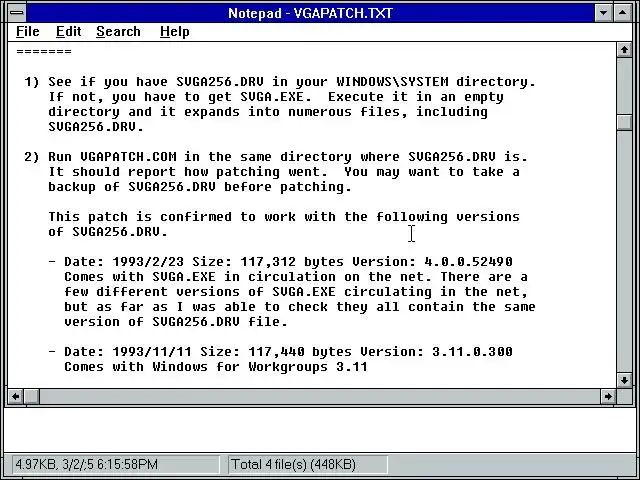
Task: Click 'backup of SVGA256.DRV before patching' line
Action: tap(200, 187)
